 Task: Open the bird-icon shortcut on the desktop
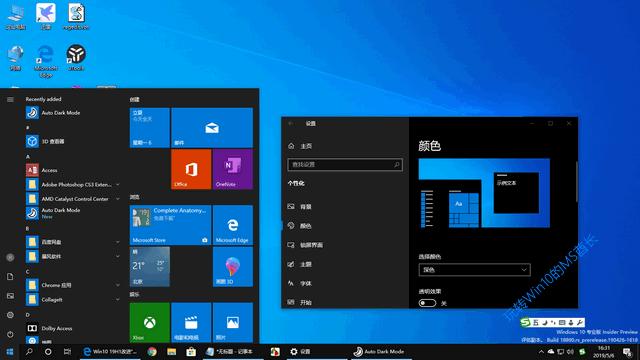pos(45,16)
